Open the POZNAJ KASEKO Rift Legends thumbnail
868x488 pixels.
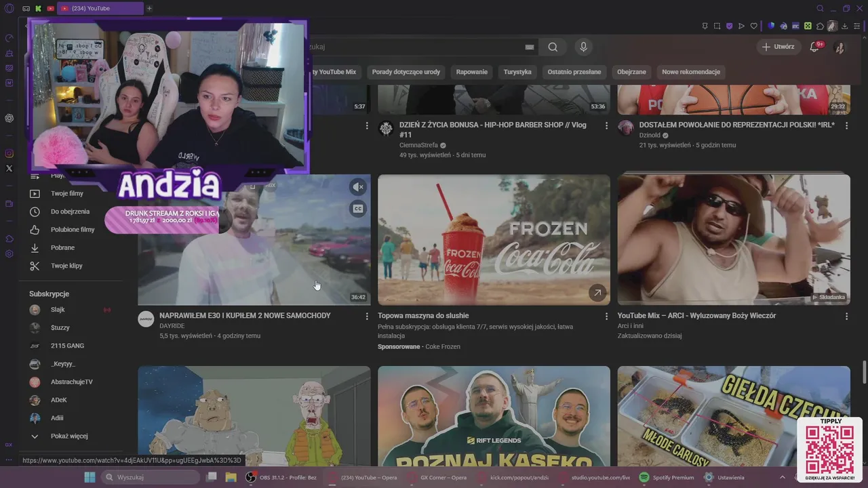pyautogui.click(x=494, y=416)
